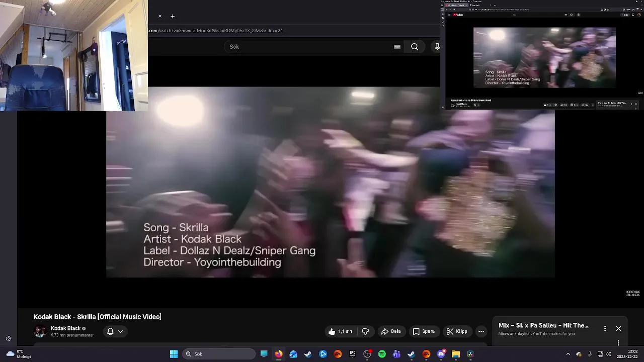The image size is (644, 362).
Task: Open the on-screen keyboard in search box
Action: pyautogui.click(x=397, y=47)
